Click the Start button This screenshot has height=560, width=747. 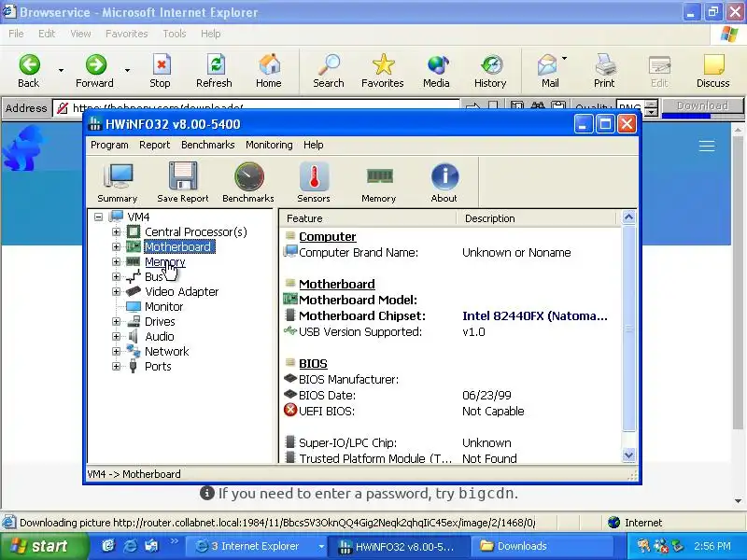click(44, 546)
